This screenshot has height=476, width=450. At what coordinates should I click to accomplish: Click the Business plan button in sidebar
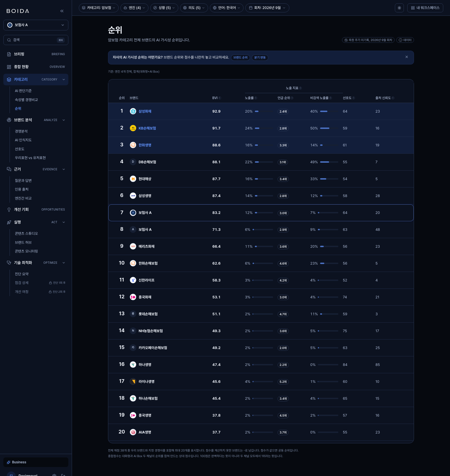click(36, 462)
